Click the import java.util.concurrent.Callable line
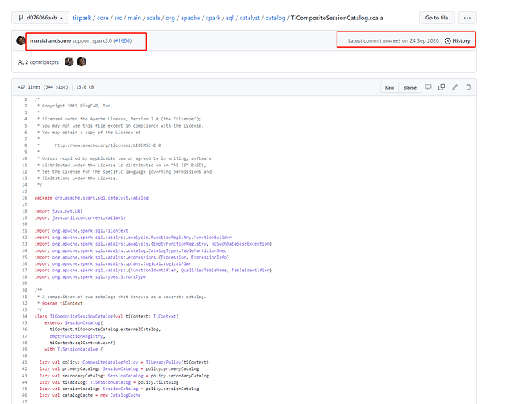The height and width of the screenshot is (404, 532). pos(80,218)
